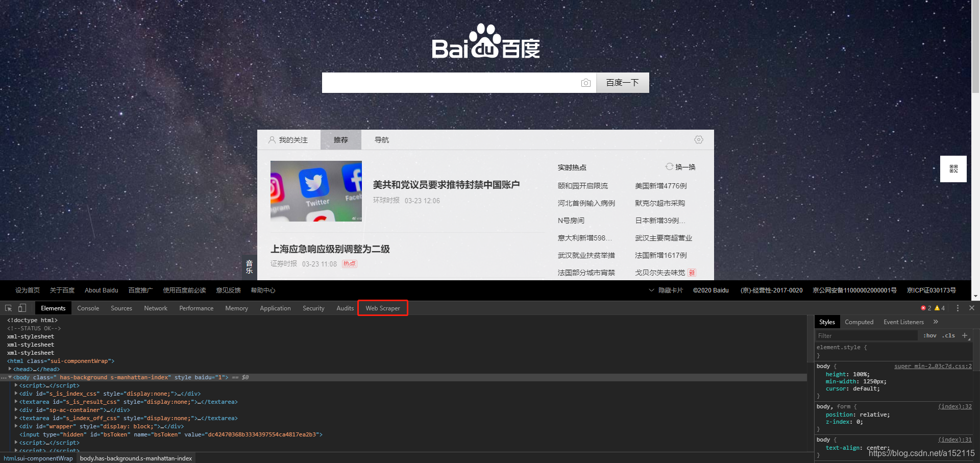Open the DevTools three-dot menu
Viewport: 980px width, 463px height.
(x=958, y=308)
